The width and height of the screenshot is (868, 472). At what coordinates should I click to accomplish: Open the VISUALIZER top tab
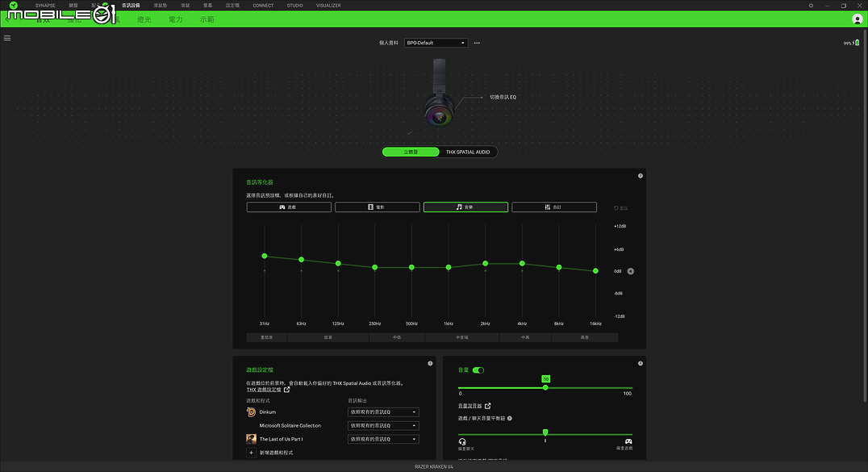click(x=328, y=6)
